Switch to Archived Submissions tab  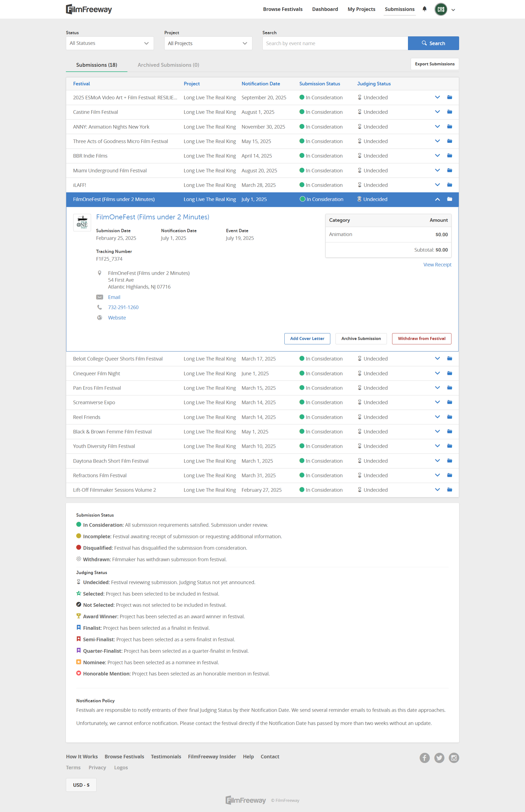click(x=168, y=65)
